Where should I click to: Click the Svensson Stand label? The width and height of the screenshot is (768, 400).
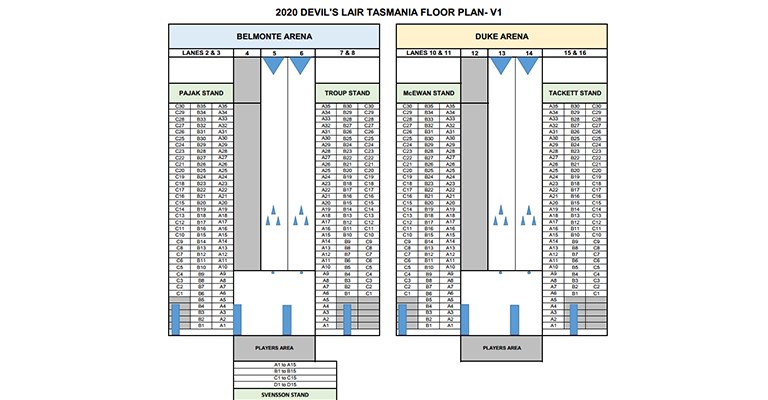285,395
